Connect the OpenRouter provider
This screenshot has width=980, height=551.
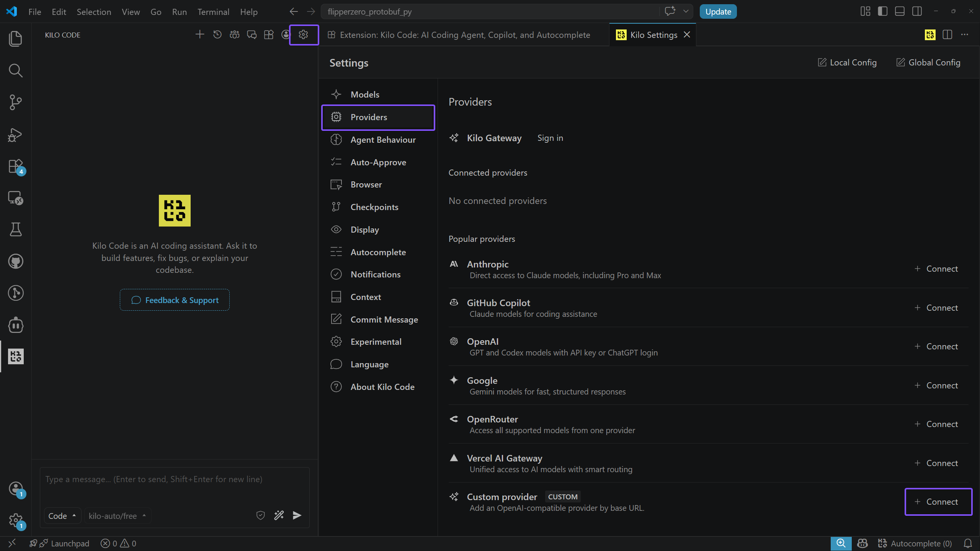click(936, 424)
